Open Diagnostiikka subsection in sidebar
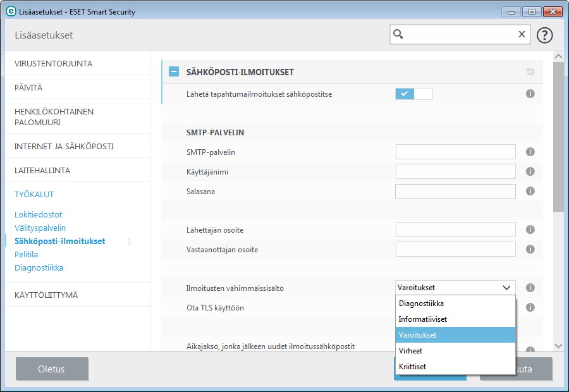Image resolution: width=569 pixels, height=392 pixels. pyautogui.click(x=39, y=268)
